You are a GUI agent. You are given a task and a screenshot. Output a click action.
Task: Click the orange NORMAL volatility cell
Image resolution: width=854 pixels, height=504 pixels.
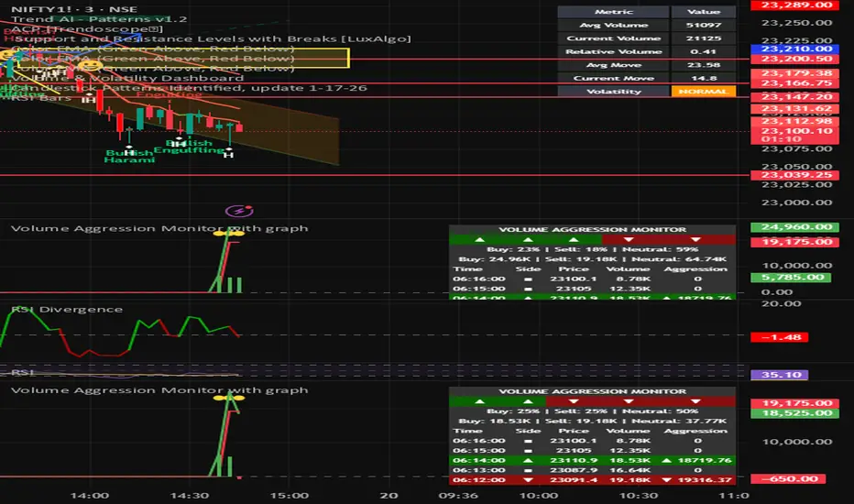[x=704, y=91]
